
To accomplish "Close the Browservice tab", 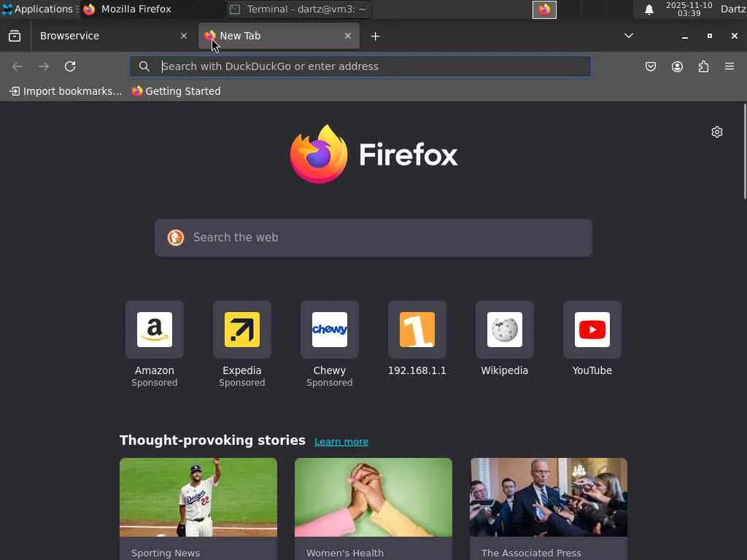I will 183,36.
